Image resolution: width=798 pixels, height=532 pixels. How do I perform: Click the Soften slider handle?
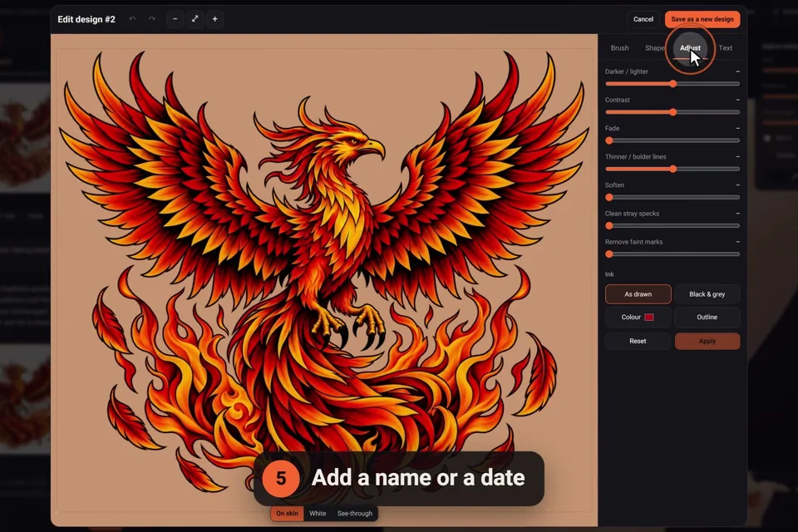[x=609, y=197]
